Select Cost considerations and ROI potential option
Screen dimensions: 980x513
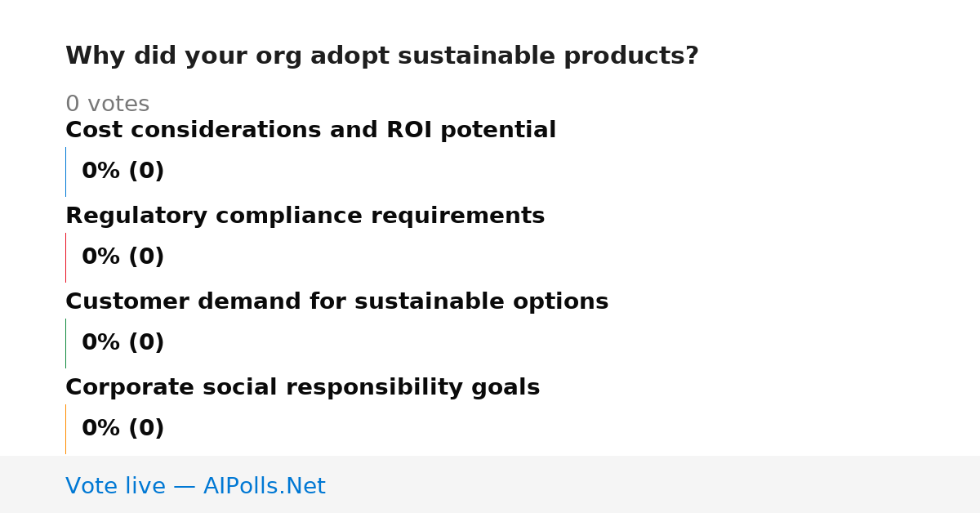click(x=310, y=130)
